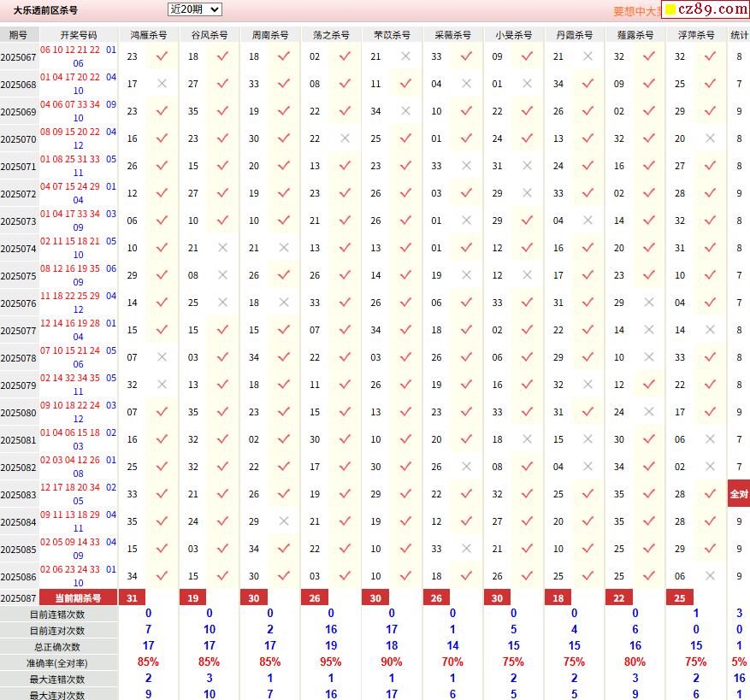
Task: Click the 开奖号码 column header
Action: click(79, 35)
